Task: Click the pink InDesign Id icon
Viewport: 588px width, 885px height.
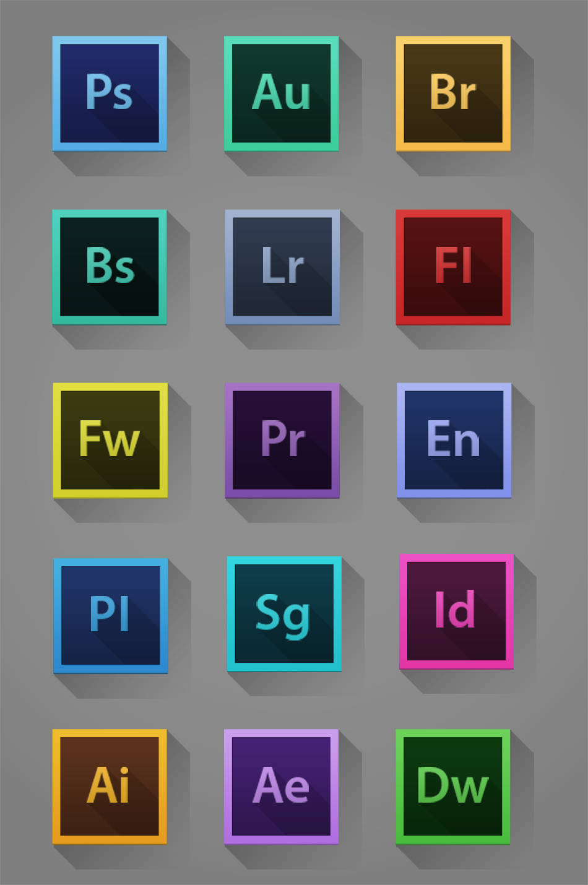Action: 456,611
